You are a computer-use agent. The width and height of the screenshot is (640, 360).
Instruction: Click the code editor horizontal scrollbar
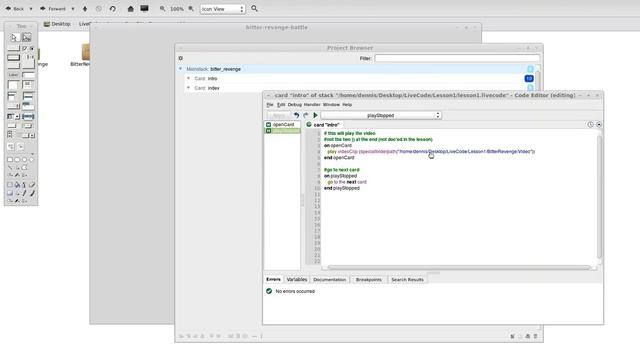click(458, 268)
